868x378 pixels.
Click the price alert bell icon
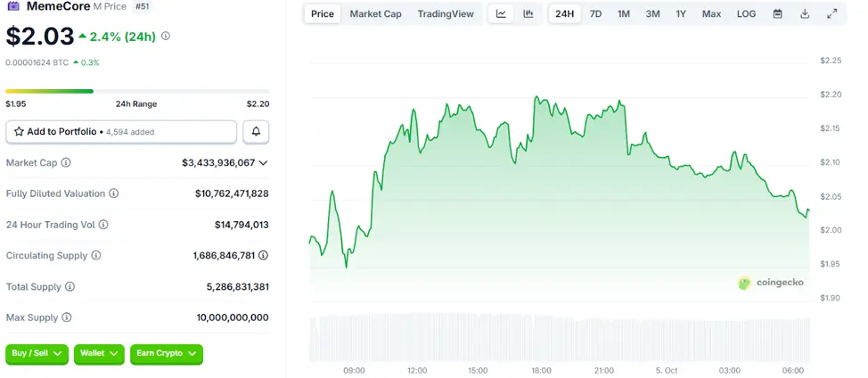(256, 132)
